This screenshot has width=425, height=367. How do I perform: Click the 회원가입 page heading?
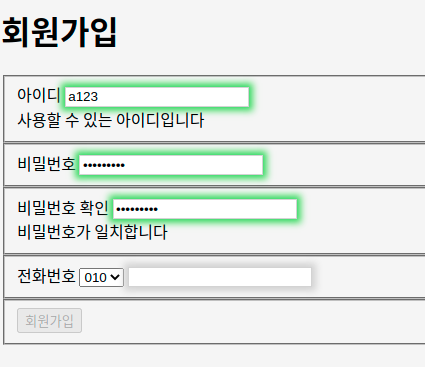[x=60, y=32]
